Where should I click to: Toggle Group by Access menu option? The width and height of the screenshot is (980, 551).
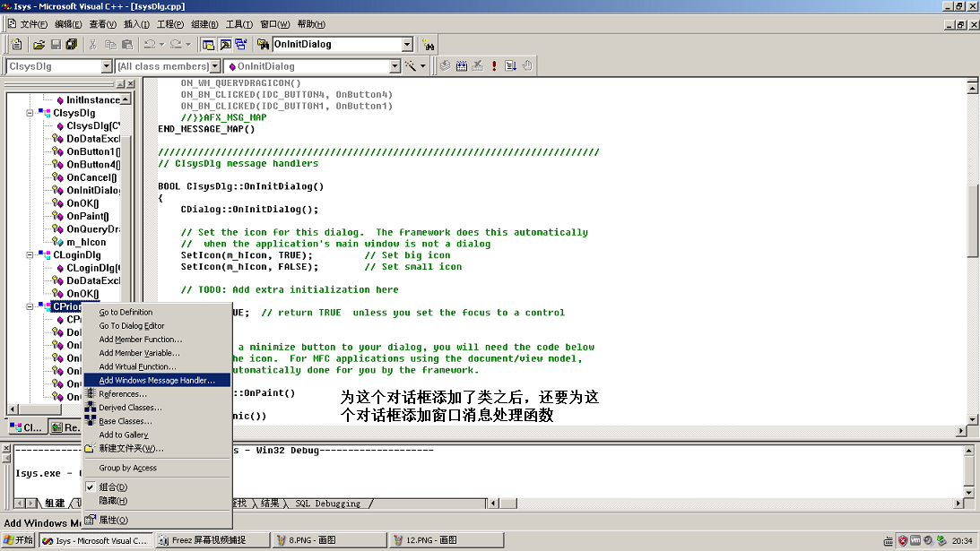(x=157, y=468)
